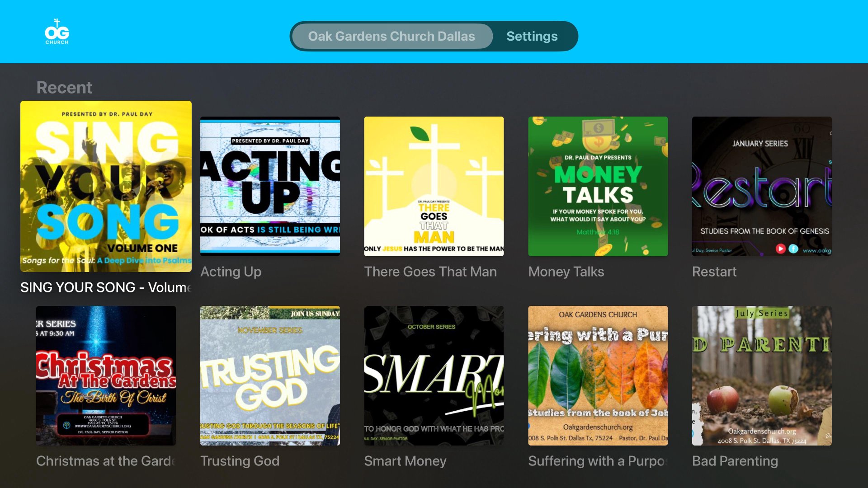Screen dimensions: 868x488
Task: Select the Restart January series cover
Action: click(x=762, y=186)
